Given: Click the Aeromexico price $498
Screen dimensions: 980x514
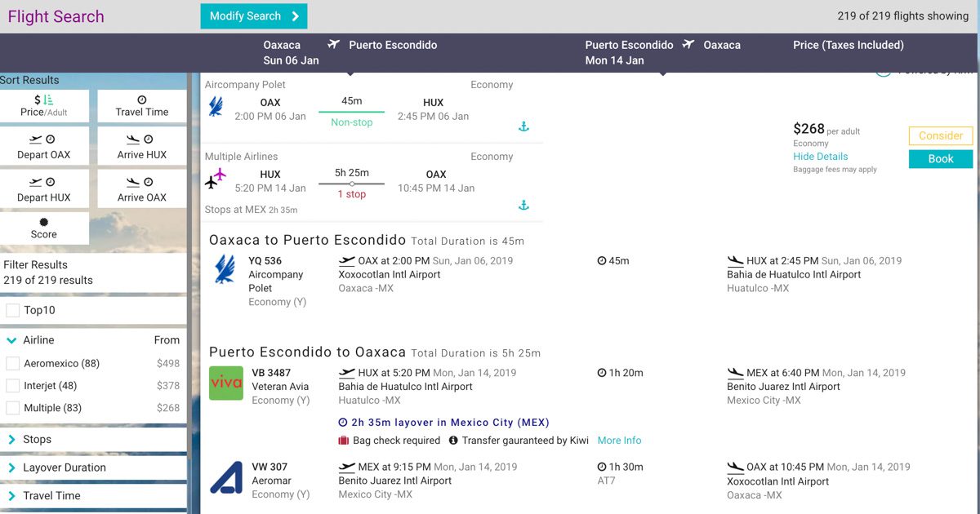Looking at the screenshot, I should (x=168, y=364).
